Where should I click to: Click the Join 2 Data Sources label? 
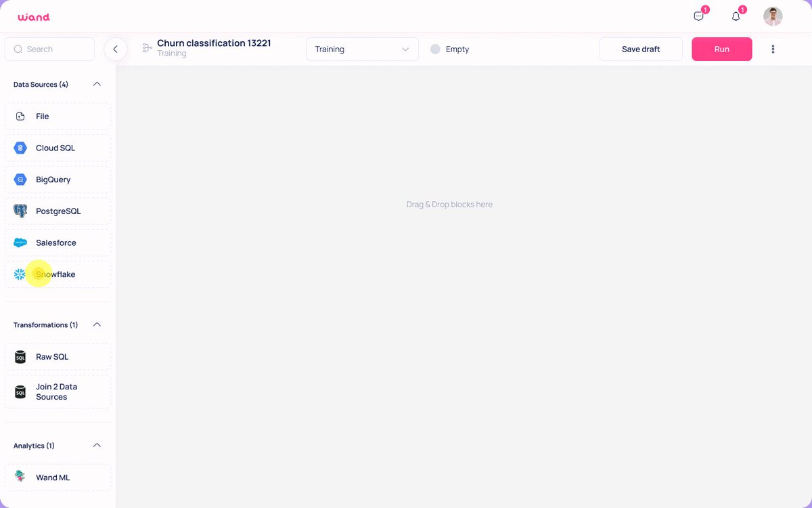click(x=57, y=391)
